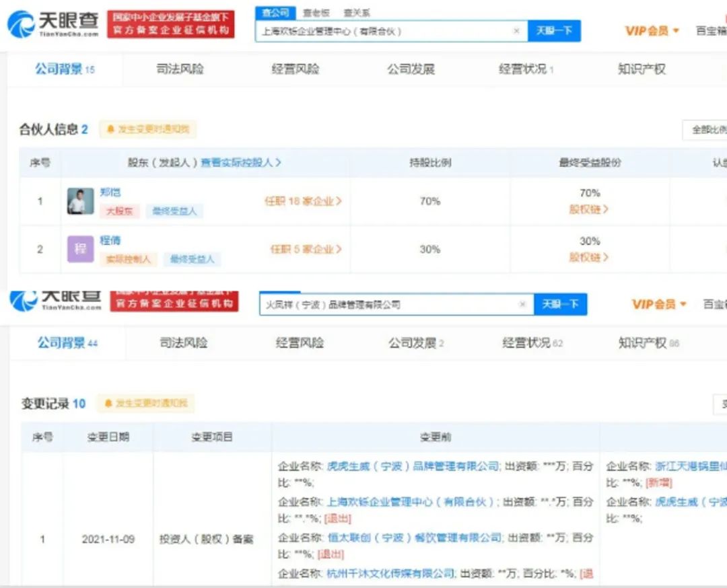Open 司法风险 tab next to 公司背景 15
Viewport: 727px width, 588px height.
click(x=180, y=69)
